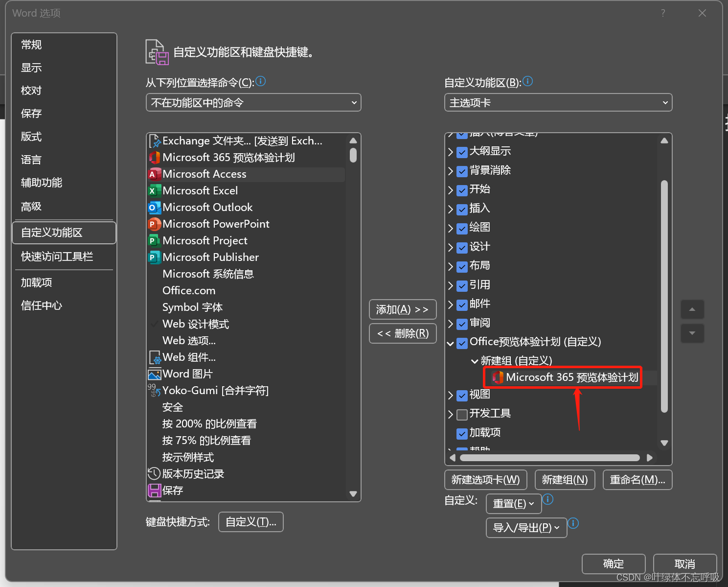Enable the 开发工具 checkbox
The height and width of the screenshot is (587, 728).
tap(462, 415)
